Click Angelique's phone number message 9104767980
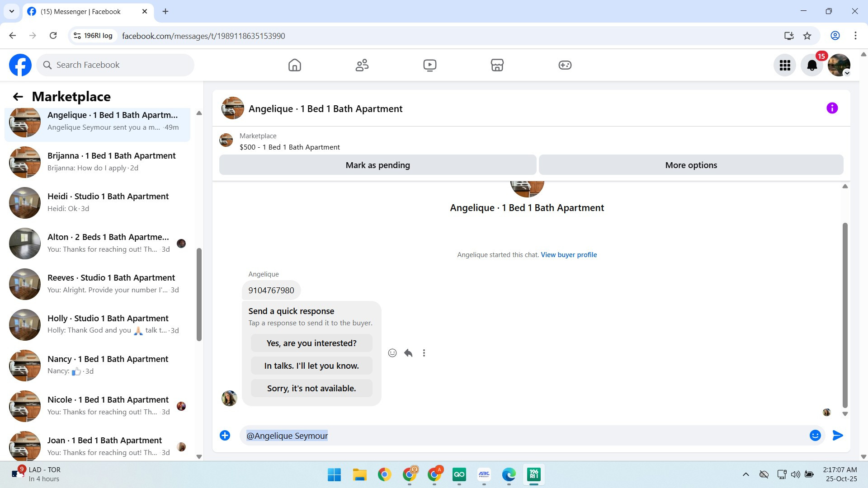 click(271, 290)
